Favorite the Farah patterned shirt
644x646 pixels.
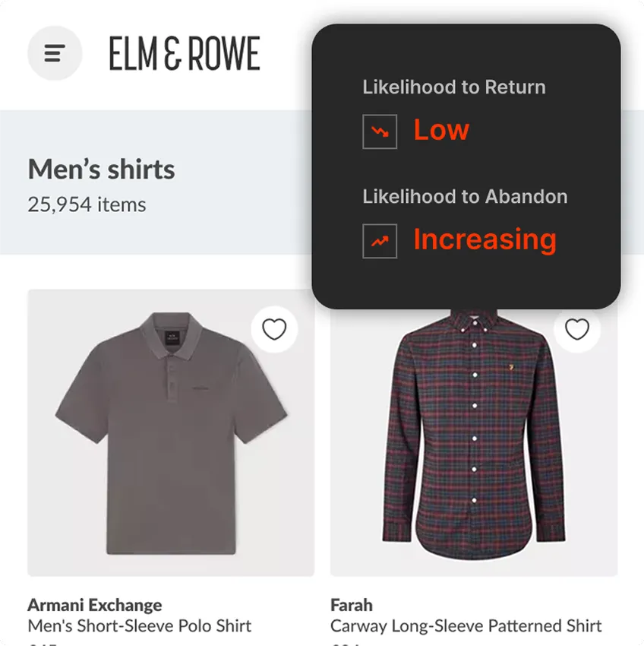577,329
